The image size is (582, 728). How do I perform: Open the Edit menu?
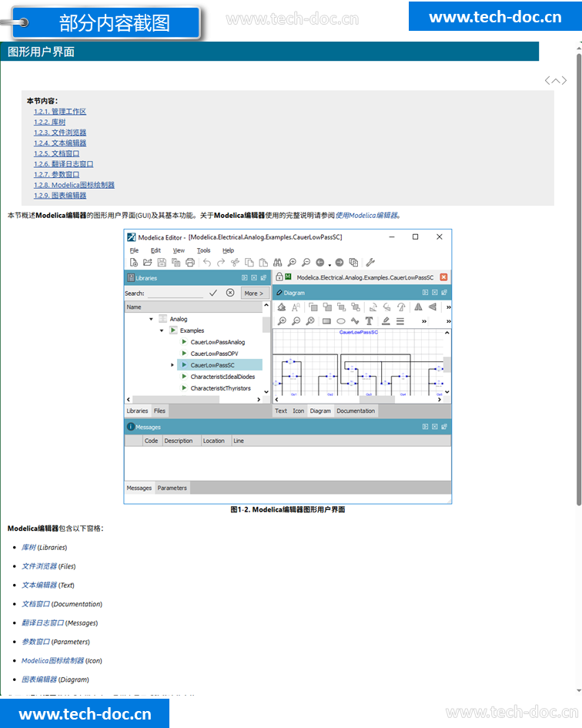[x=156, y=250]
